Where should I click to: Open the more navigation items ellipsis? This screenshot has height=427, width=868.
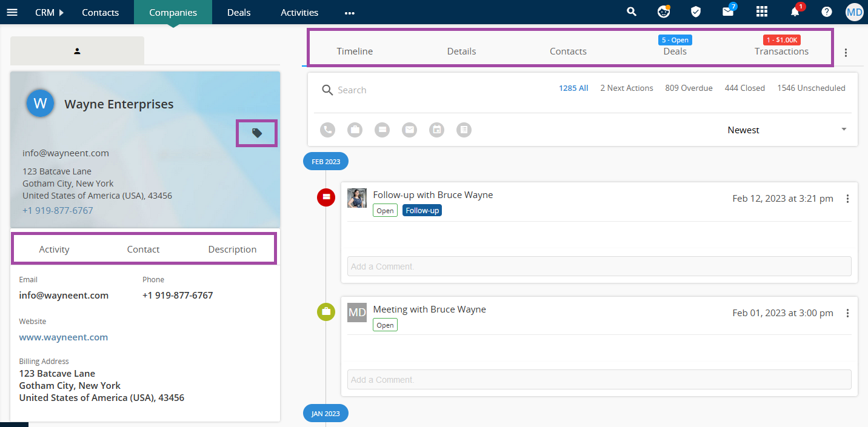(350, 13)
